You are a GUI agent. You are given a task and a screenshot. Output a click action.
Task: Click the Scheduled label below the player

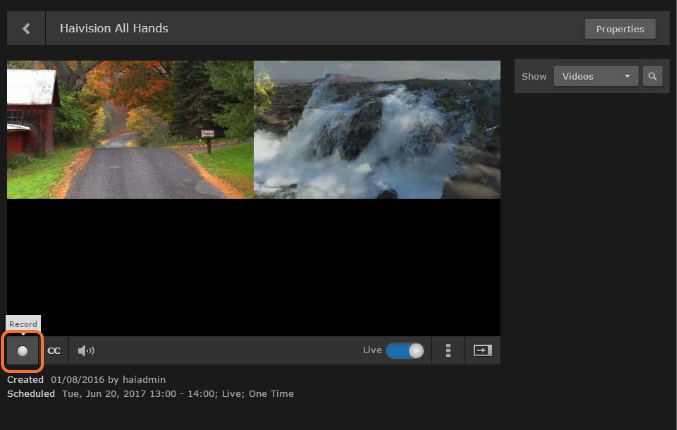coord(31,394)
